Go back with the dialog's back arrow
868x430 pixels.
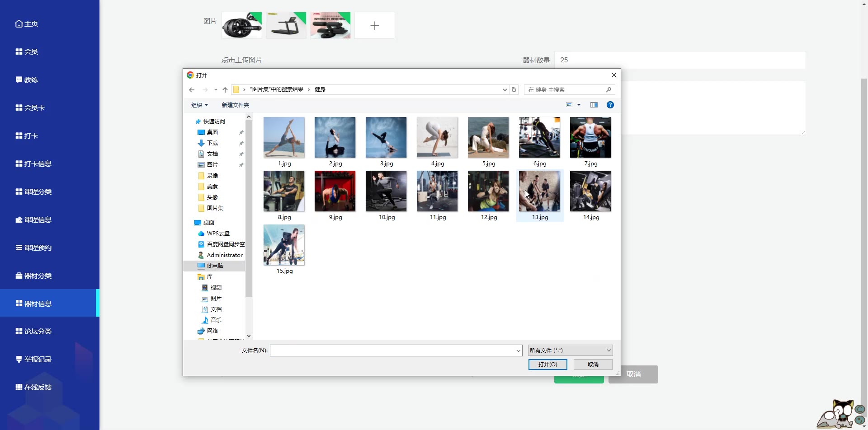tap(192, 89)
